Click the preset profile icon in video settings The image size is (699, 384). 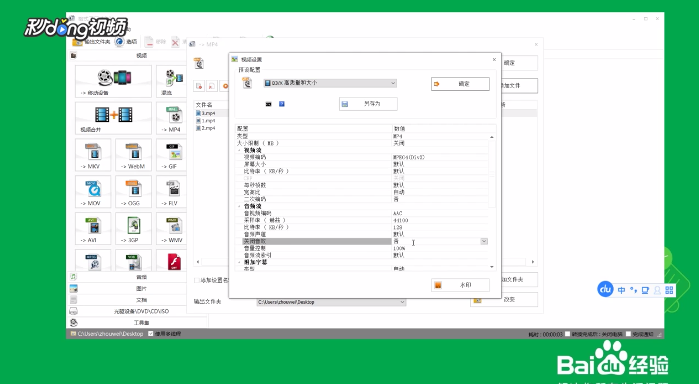247,83
